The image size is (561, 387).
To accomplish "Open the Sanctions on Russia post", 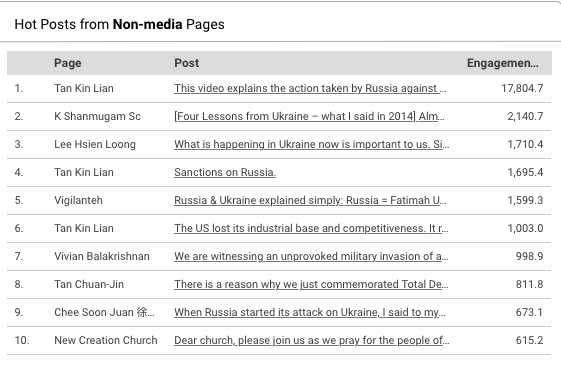I will point(225,172).
